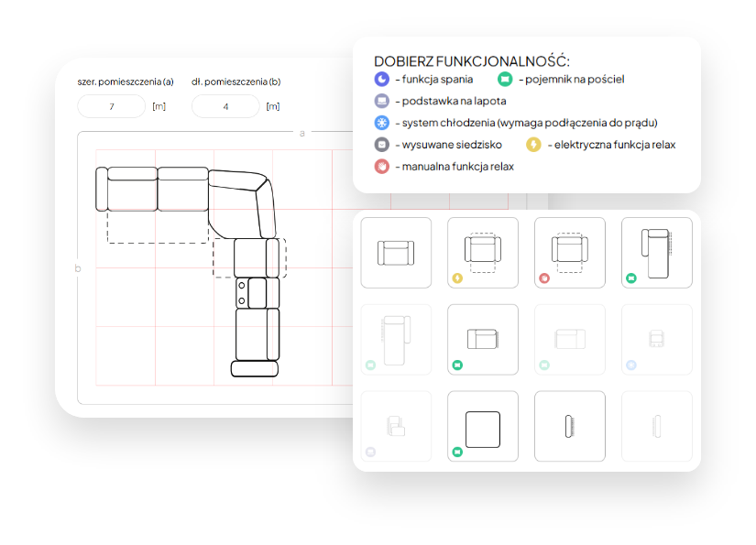Click the 'DOBIERZ FUNKCJONALNOŚĆ:' heading
The image size is (756, 545).
[472, 61]
